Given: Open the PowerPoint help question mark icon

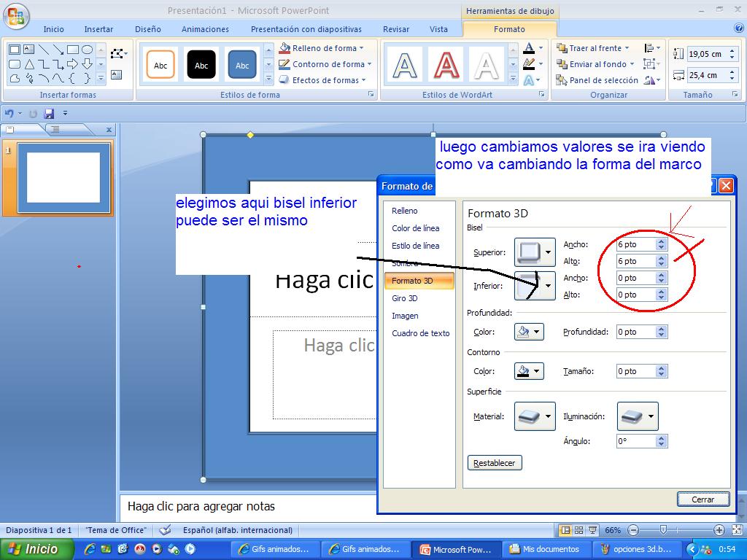Looking at the screenshot, I should point(740,28).
